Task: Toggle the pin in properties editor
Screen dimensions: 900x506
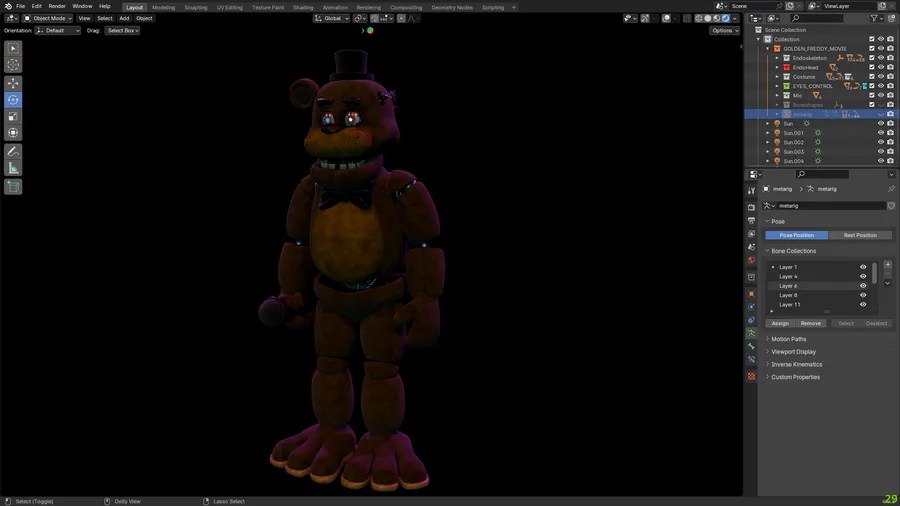Action: point(891,189)
